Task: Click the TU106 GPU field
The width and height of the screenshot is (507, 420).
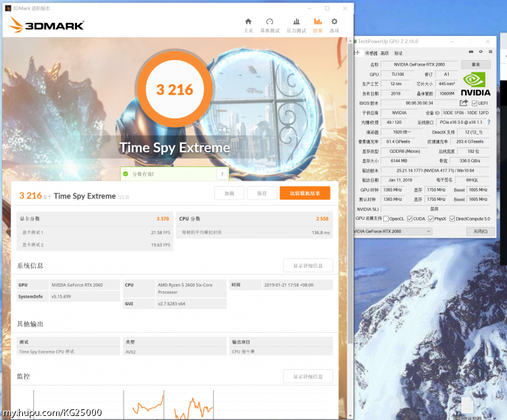Action: [397, 74]
